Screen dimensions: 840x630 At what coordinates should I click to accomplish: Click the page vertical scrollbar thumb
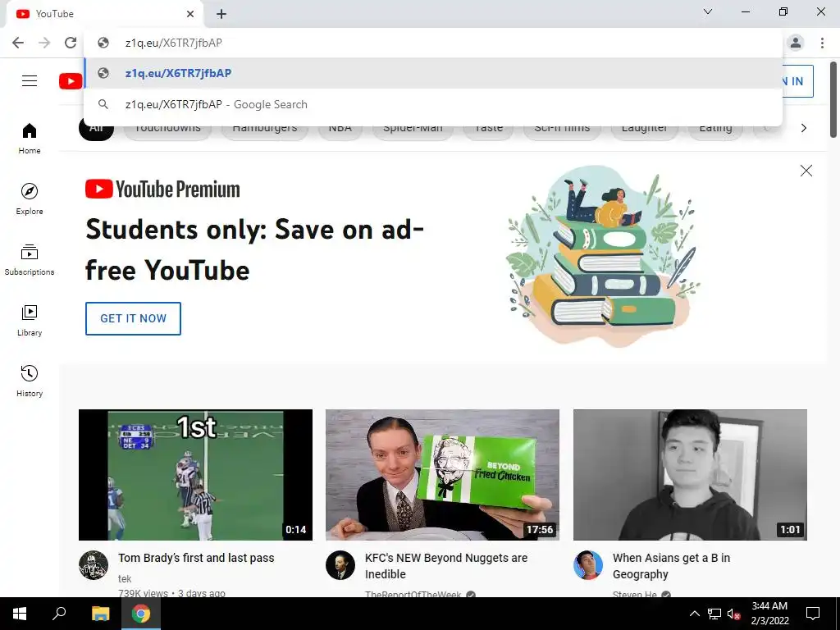833,99
